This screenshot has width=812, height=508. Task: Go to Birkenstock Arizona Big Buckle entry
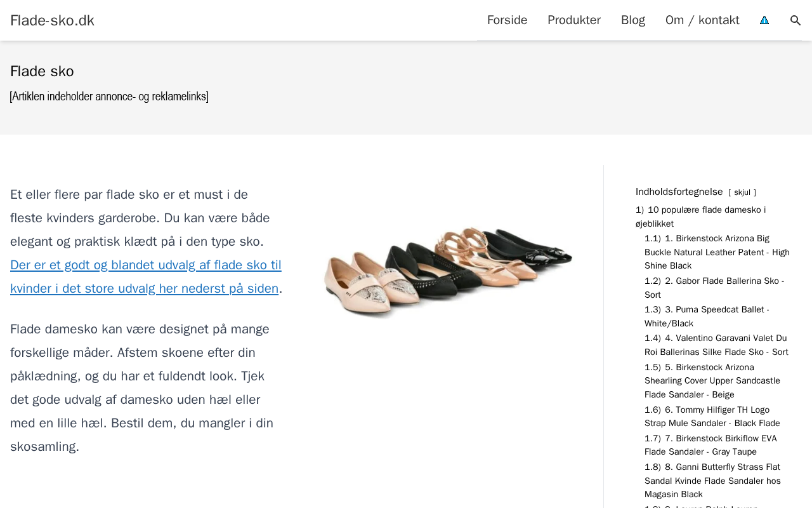(x=717, y=252)
